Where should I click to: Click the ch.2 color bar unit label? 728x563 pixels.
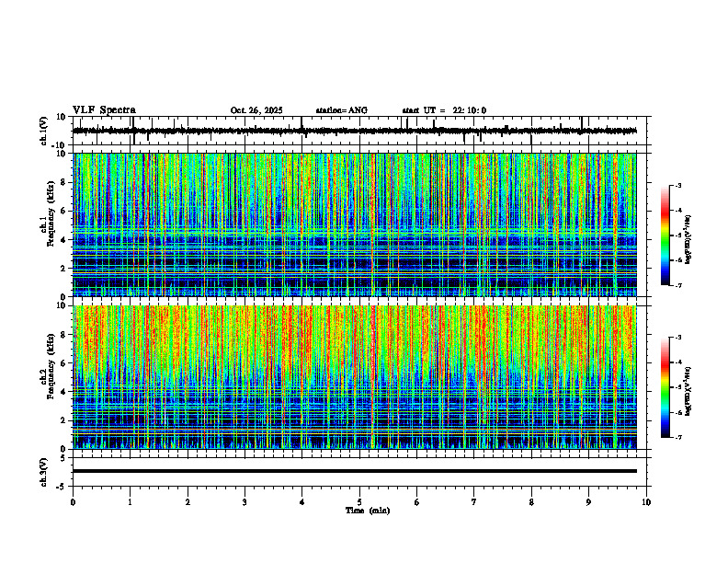(688, 391)
